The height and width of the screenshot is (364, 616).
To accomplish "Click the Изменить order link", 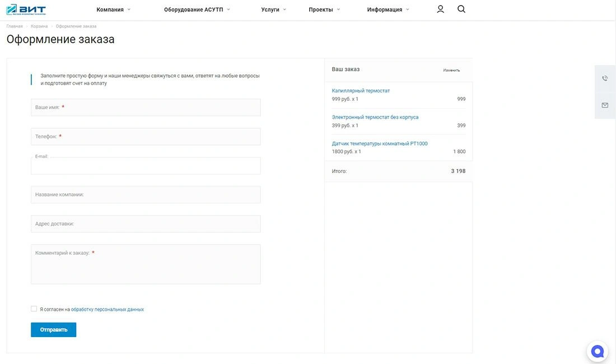I will [x=451, y=71].
